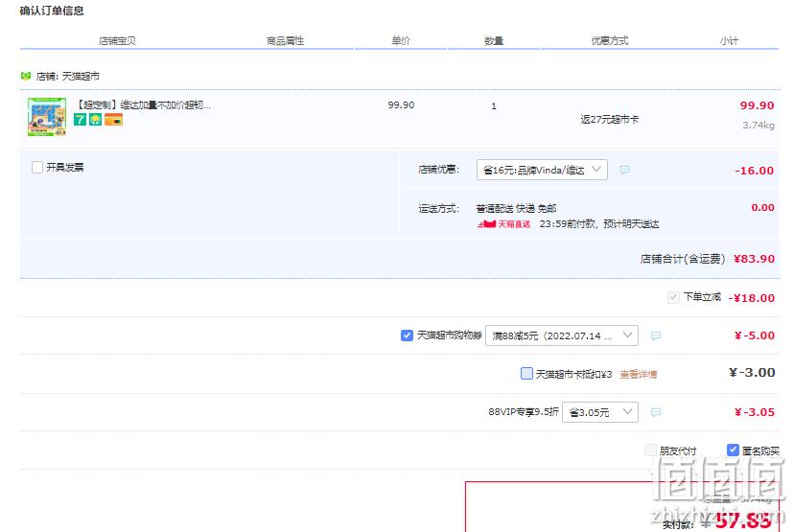Viewport: 794px width, 532px height.
Task: Click the note bubble icon beside store discount
Action: coord(624,170)
